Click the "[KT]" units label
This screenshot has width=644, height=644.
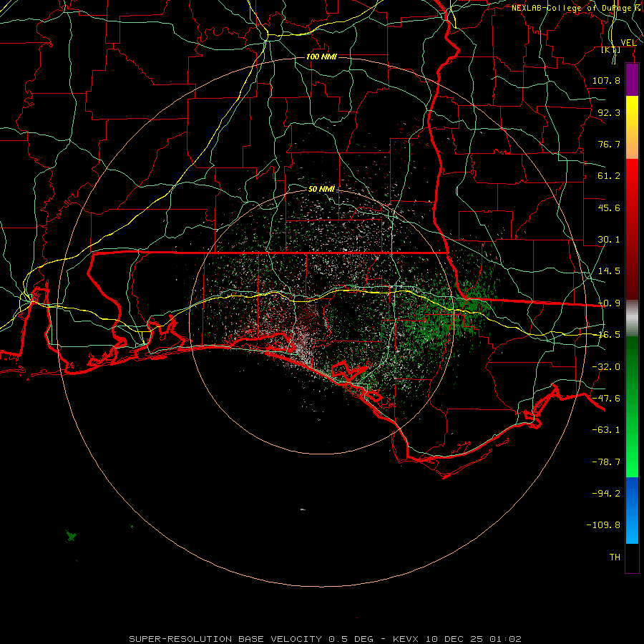point(611,49)
